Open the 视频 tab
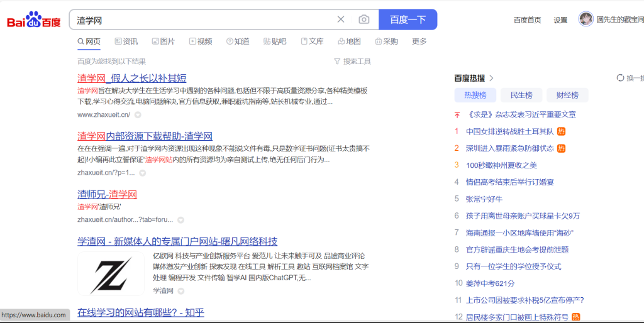644x323 pixels. 201,41
